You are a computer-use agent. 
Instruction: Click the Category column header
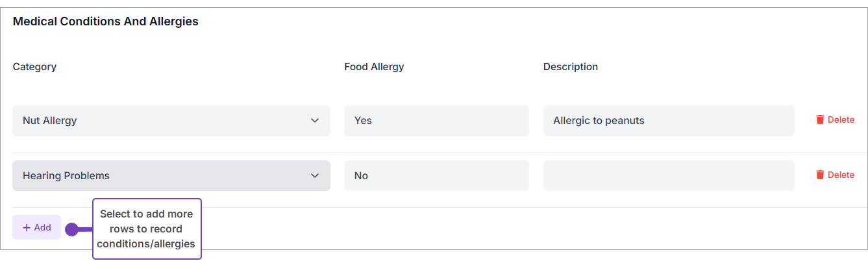tap(34, 67)
